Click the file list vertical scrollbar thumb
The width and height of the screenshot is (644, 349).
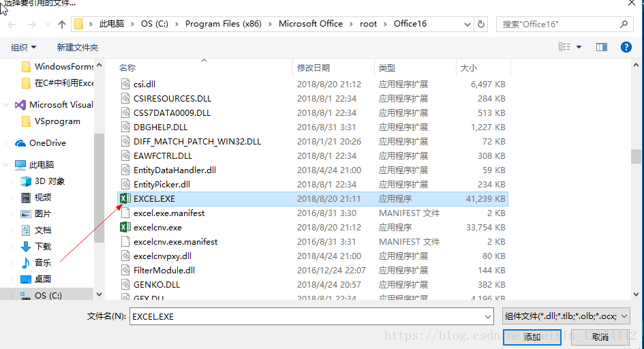pos(636,156)
